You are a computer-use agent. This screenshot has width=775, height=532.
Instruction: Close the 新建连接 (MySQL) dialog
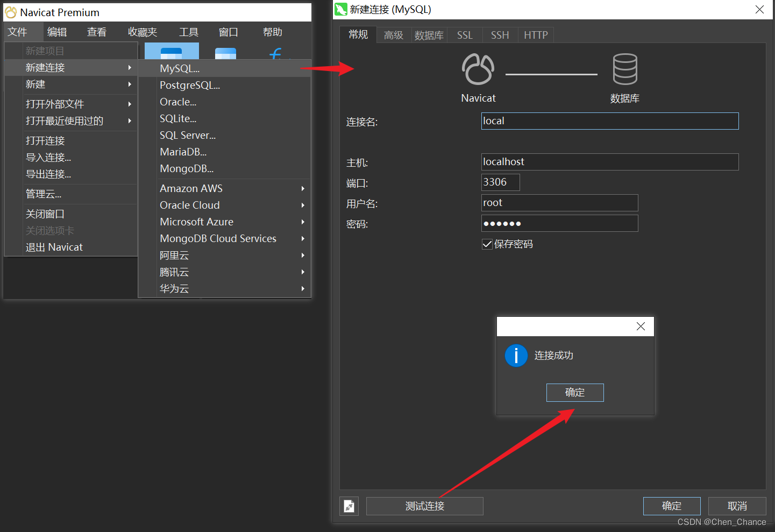[x=759, y=10]
